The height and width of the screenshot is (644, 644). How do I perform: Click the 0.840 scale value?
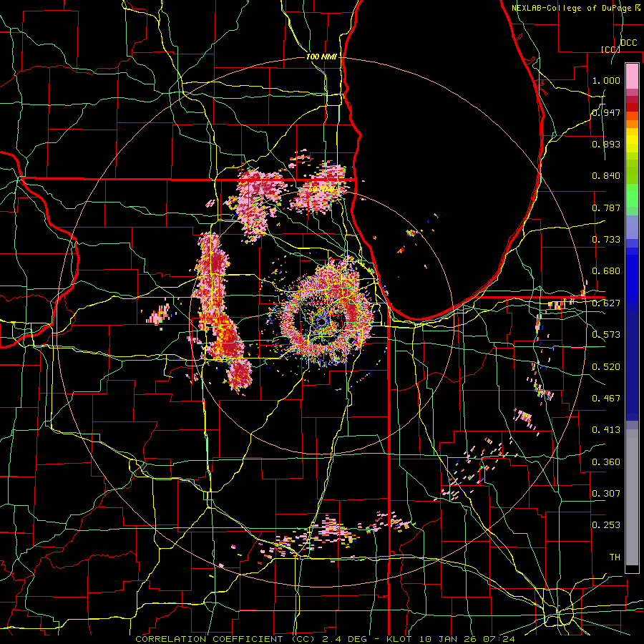tap(606, 176)
